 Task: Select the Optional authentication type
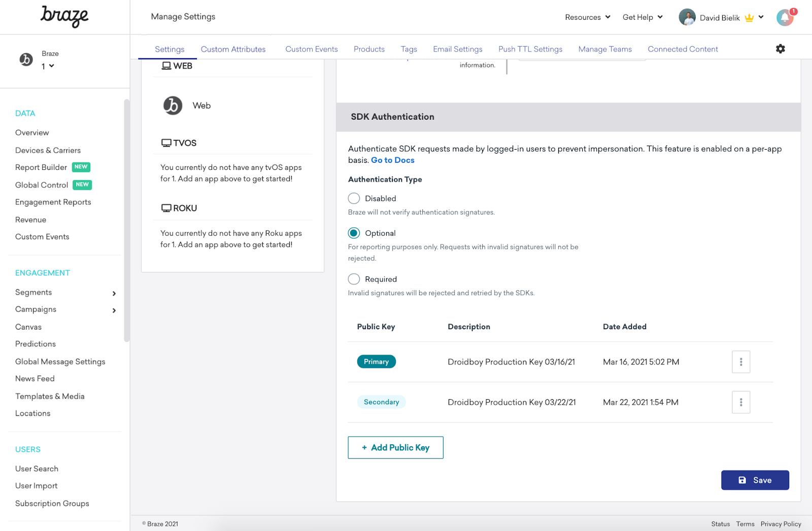(x=354, y=233)
